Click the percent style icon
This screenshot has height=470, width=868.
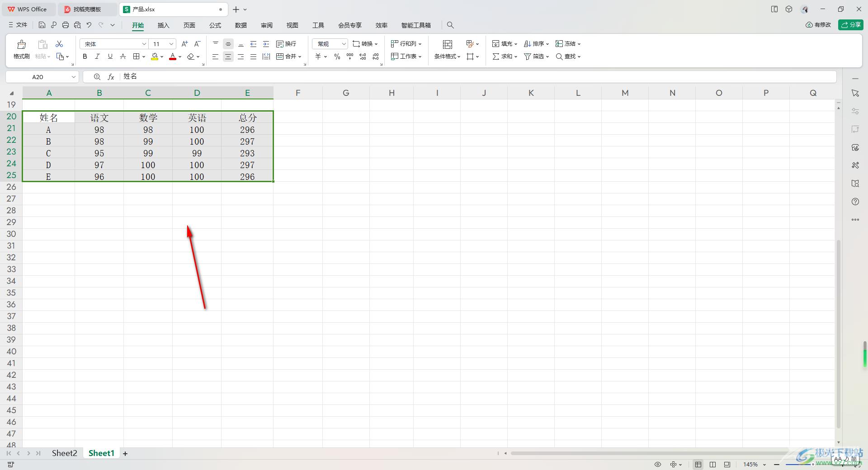[337, 56]
